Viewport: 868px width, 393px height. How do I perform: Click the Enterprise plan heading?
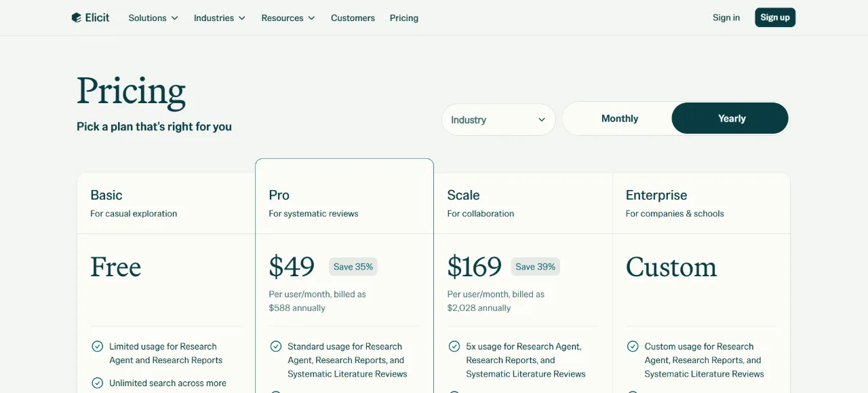coord(656,195)
